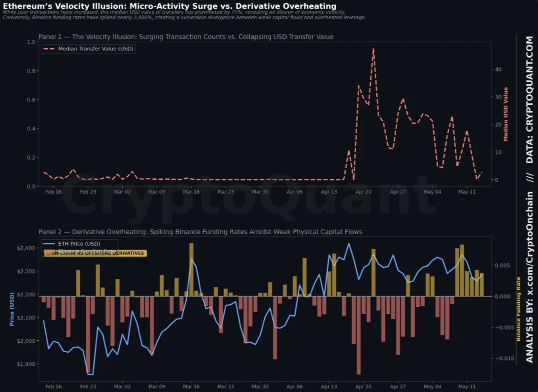Click the 'ETH Price (USD)' legend label

click(79, 243)
